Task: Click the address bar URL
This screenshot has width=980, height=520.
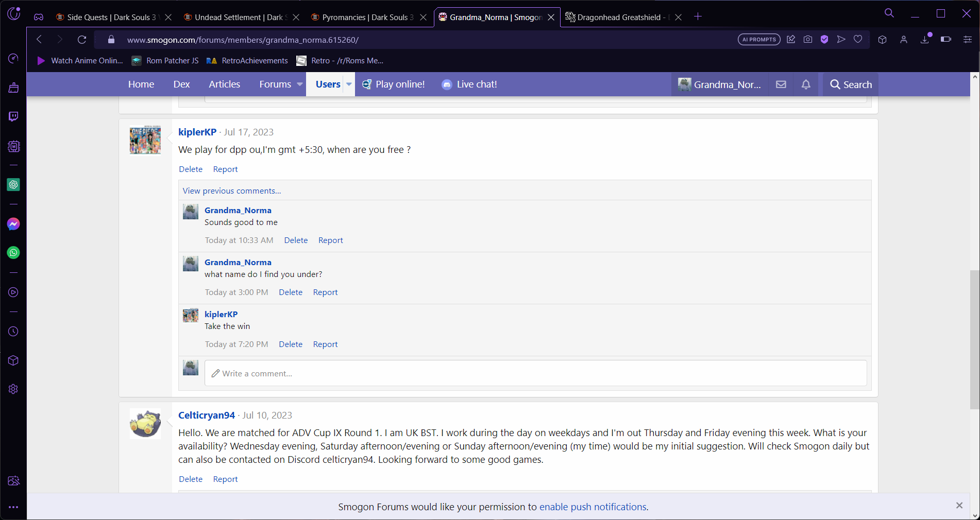Action: (x=243, y=40)
